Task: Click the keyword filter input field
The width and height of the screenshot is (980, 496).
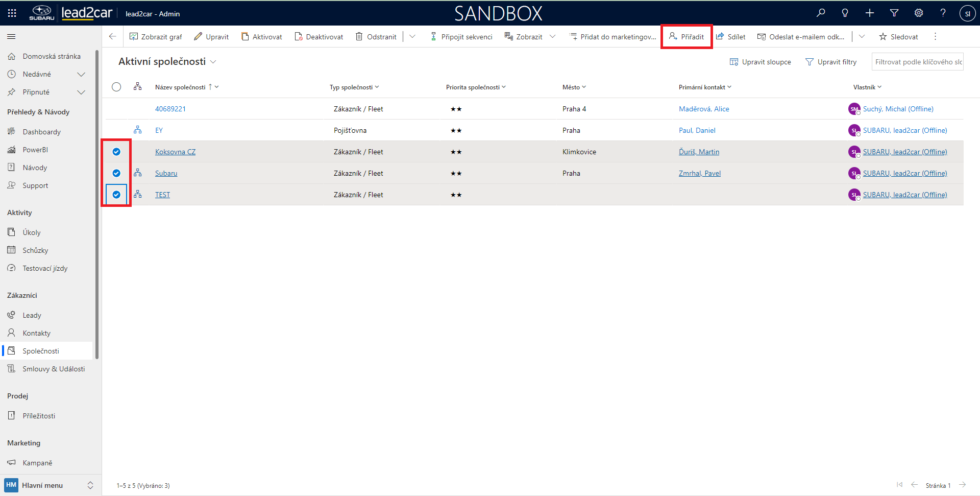Action: (x=917, y=62)
